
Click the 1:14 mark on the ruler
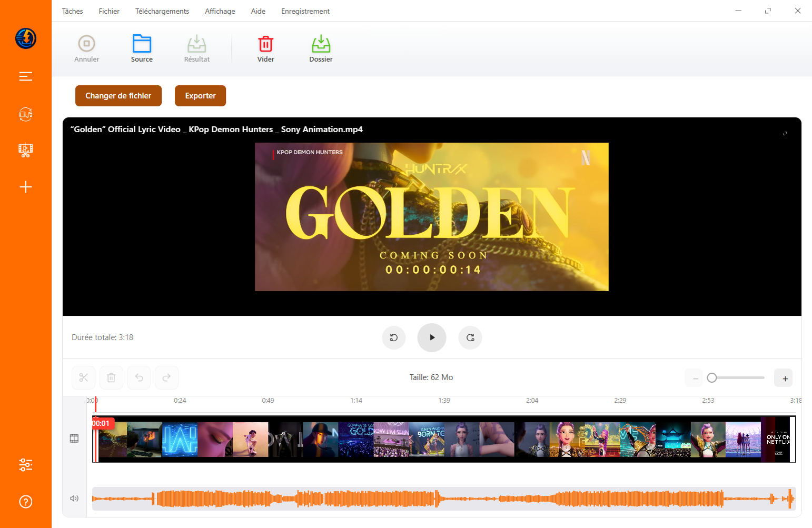pyautogui.click(x=357, y=401)
